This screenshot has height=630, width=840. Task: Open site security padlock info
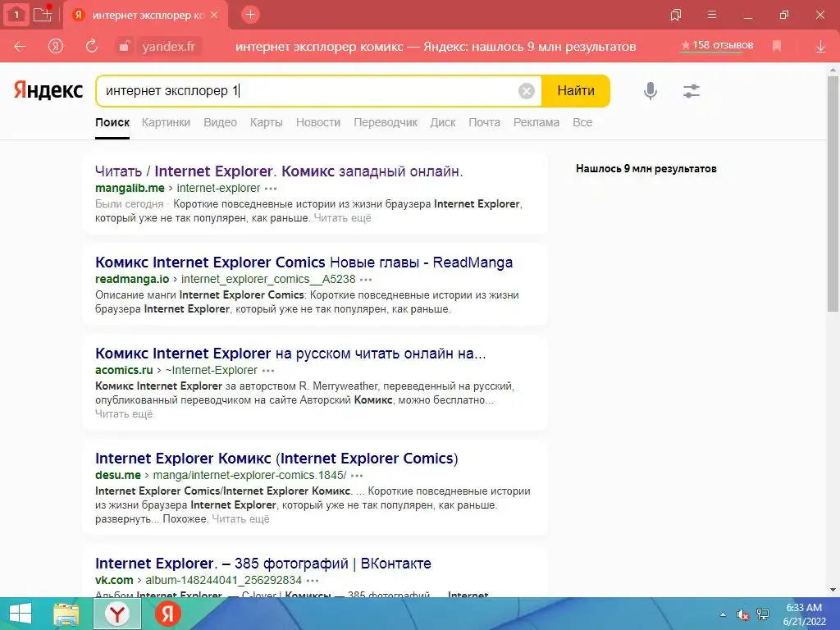coord(125,47)
